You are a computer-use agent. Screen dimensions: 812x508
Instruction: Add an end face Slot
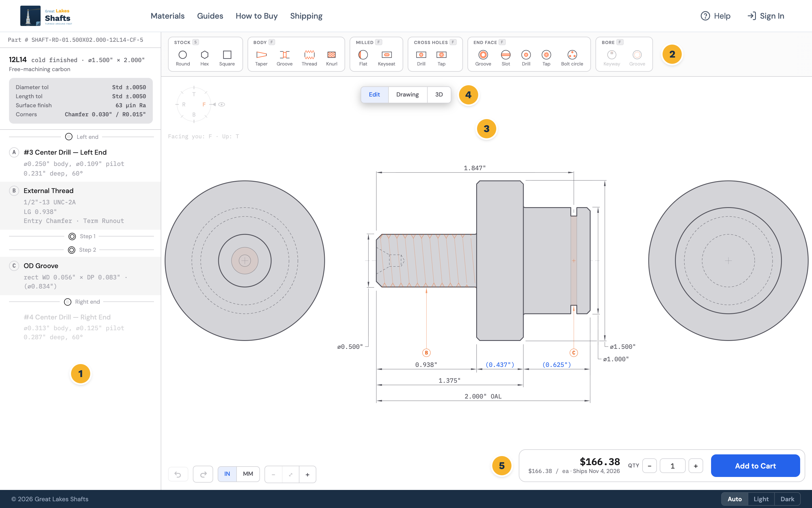tap(506, 58)
